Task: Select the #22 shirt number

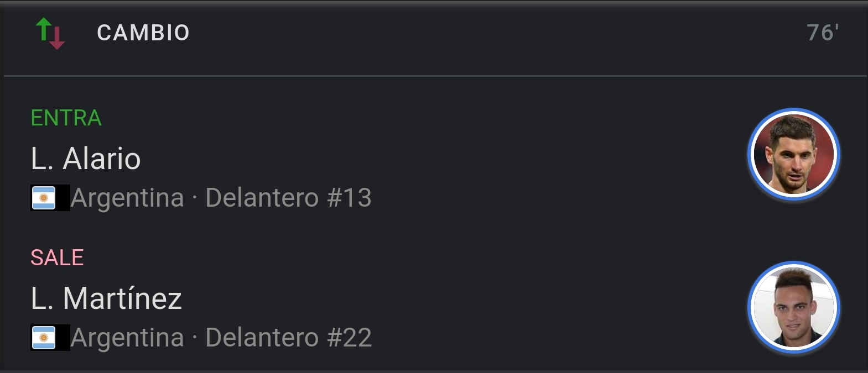Action: 349,338
